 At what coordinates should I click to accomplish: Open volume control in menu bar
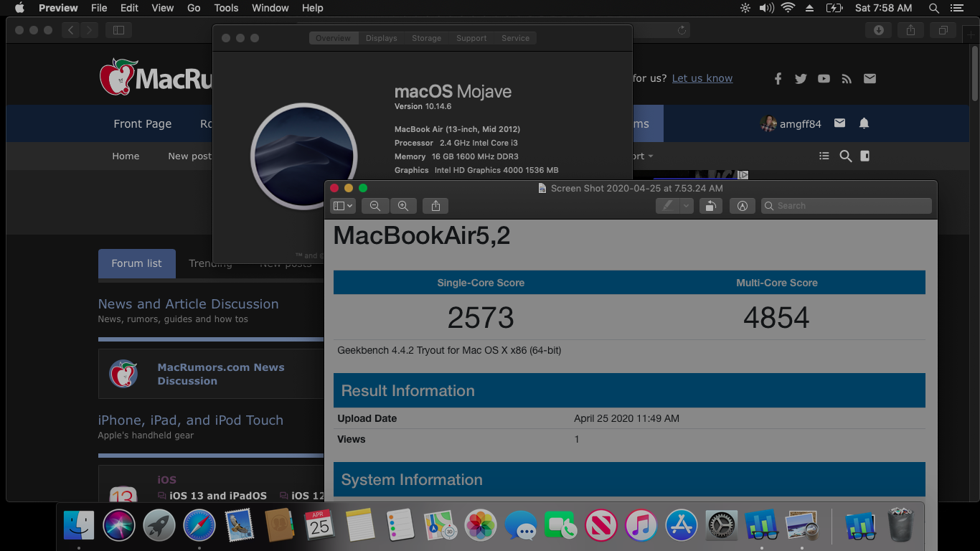point(766,8)
